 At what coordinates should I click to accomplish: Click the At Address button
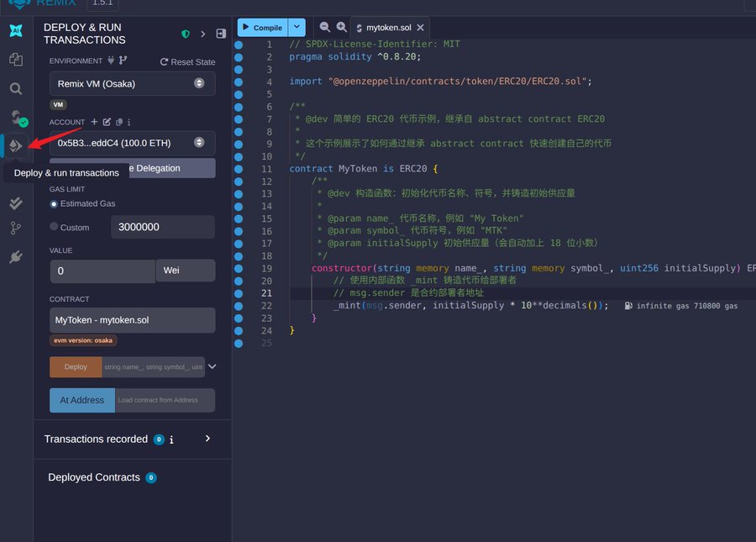pos(82,400)
